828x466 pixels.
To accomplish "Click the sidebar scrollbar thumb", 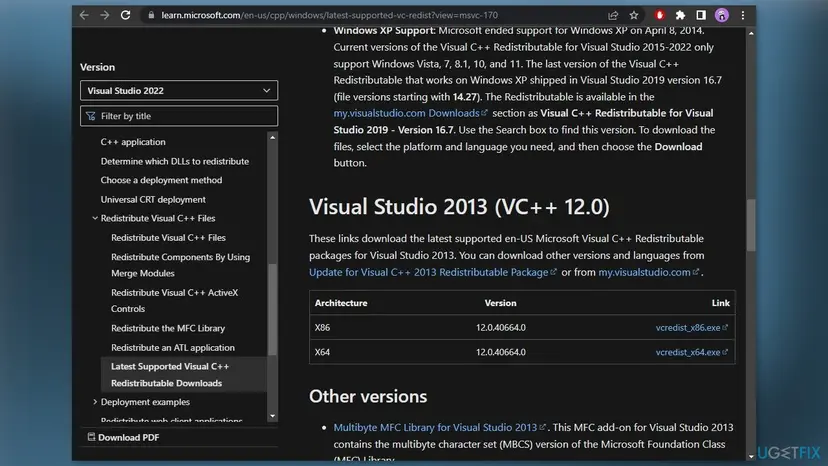I will [x=272, y=309].
